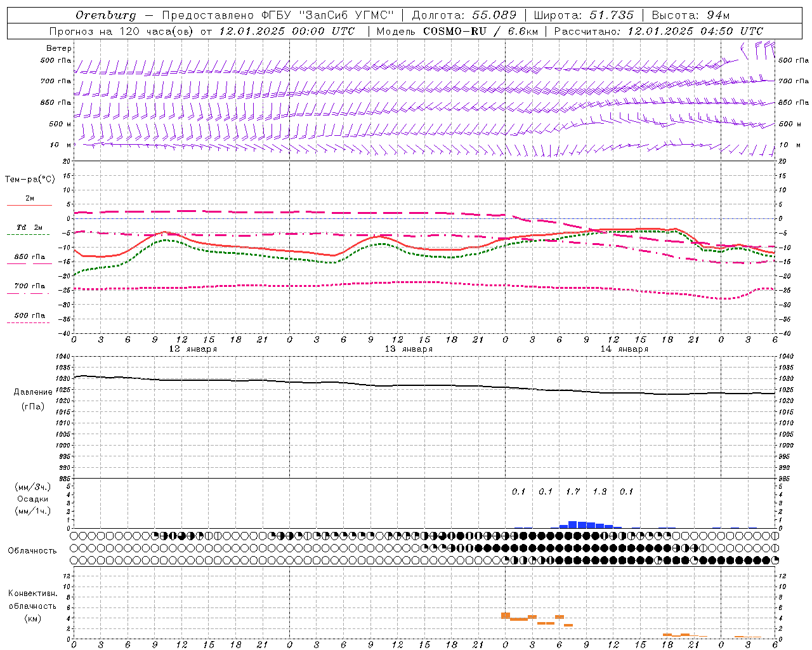
Task: Click the "Широта: 51.735" header field
Action: click(x=584, y=15)
